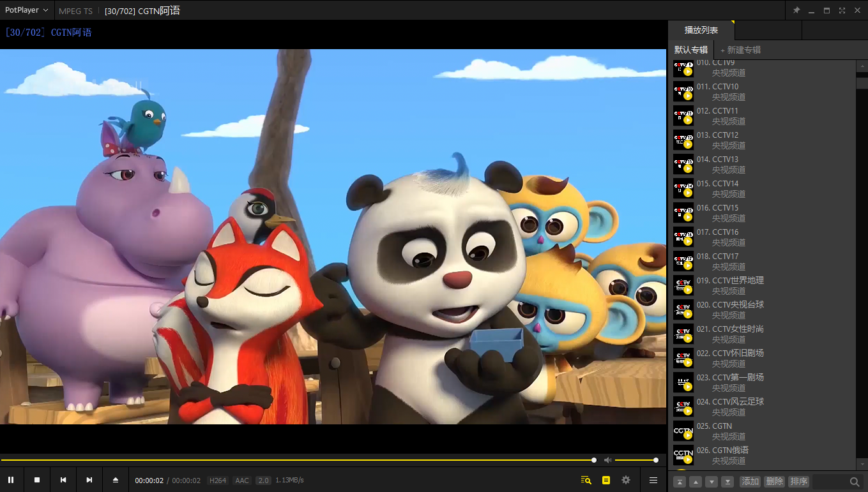Image resolution: width=868 pixels, height=492 pixels.
Task: Pause the video playback
Action: 11,480
